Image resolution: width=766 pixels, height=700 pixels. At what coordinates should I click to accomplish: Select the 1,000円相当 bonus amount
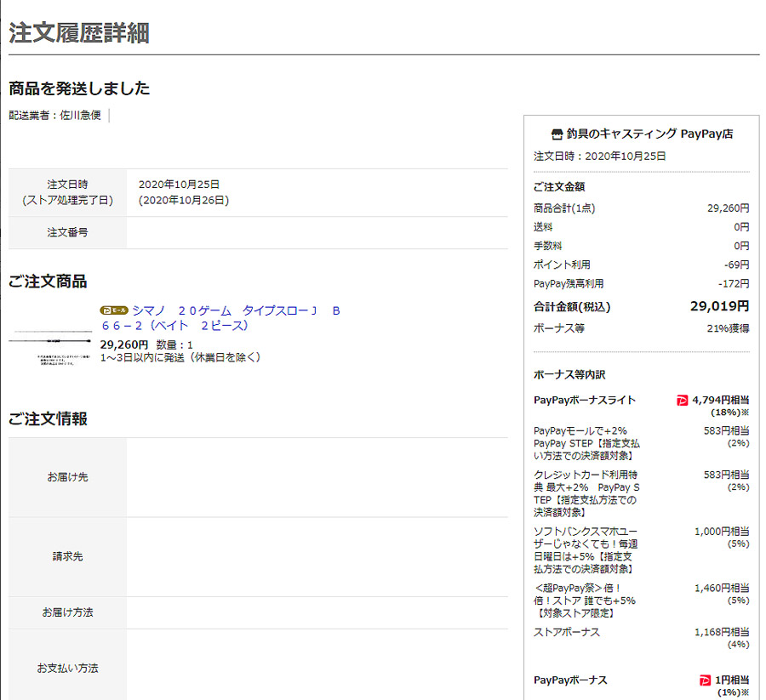pos(722,531)
